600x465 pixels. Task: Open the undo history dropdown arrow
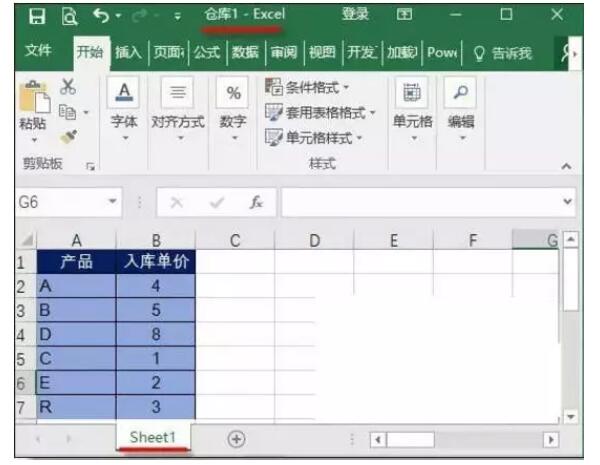tap(118, 16)
